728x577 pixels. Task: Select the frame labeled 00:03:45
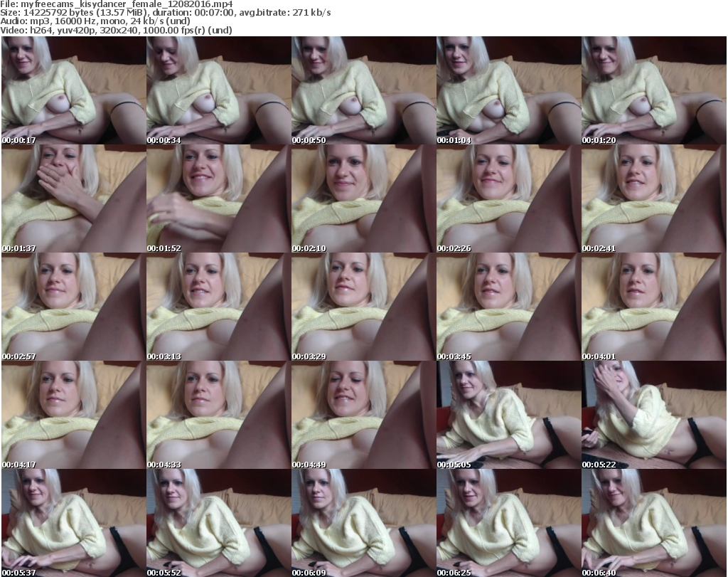[x=508, y=307]
